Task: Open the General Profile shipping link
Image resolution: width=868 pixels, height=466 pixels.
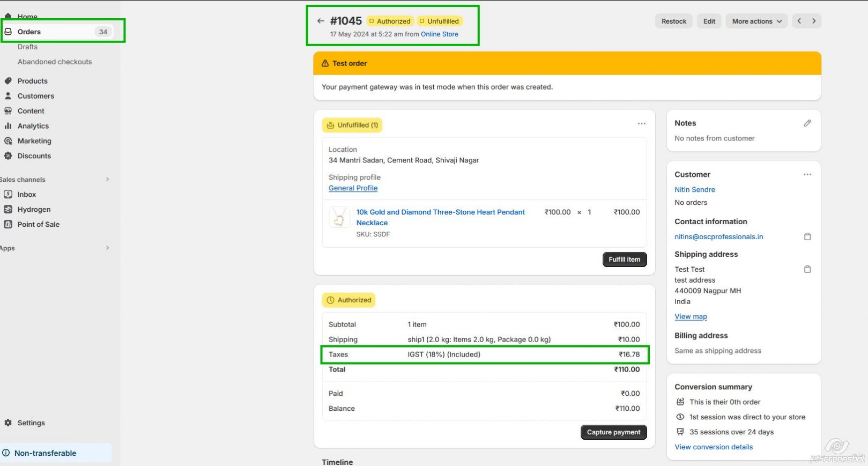Action: (353, 188)
